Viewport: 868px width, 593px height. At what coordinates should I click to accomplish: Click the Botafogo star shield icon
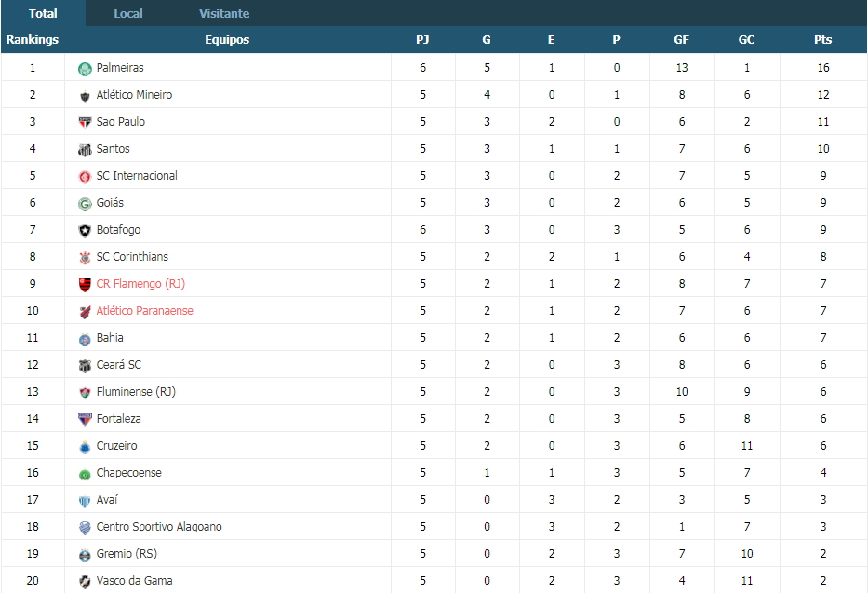coord(85,230)
